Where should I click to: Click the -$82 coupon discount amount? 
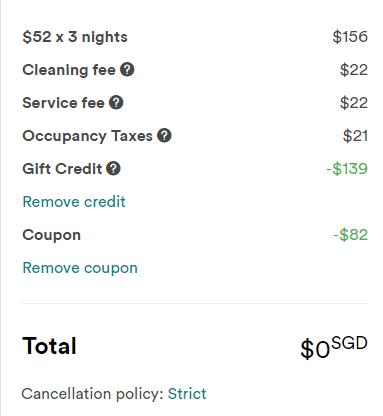click(x=351, y=235)
